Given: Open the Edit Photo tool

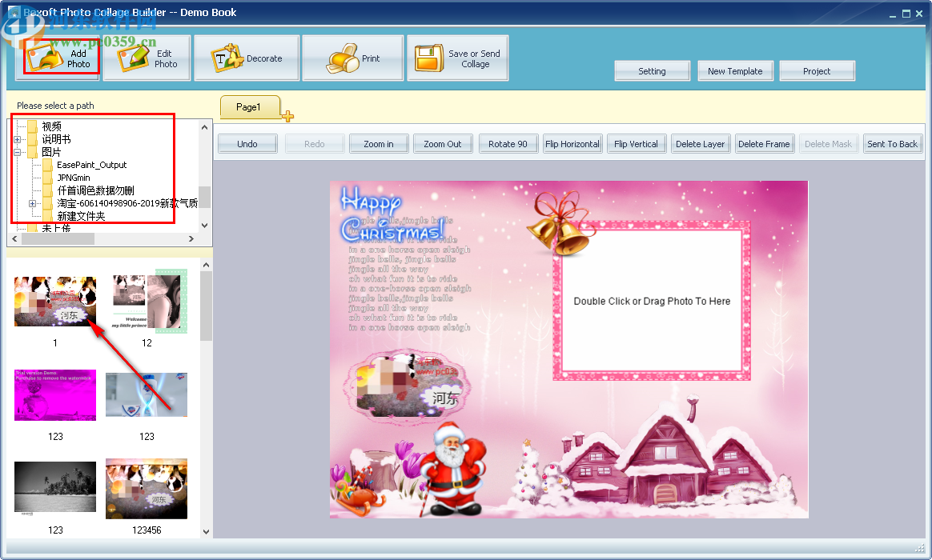Looking at the screenshot, I should pos(147,57).
